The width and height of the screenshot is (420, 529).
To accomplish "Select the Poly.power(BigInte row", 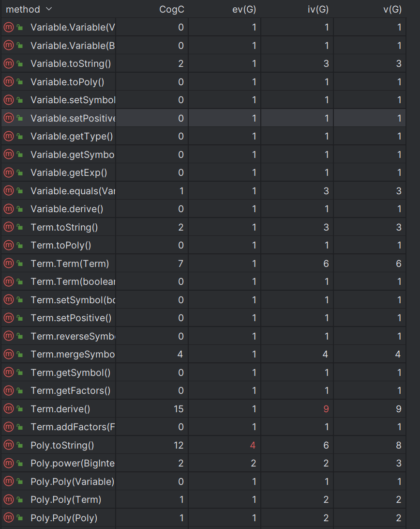I will pyautogui.click(x=203, y=463).
